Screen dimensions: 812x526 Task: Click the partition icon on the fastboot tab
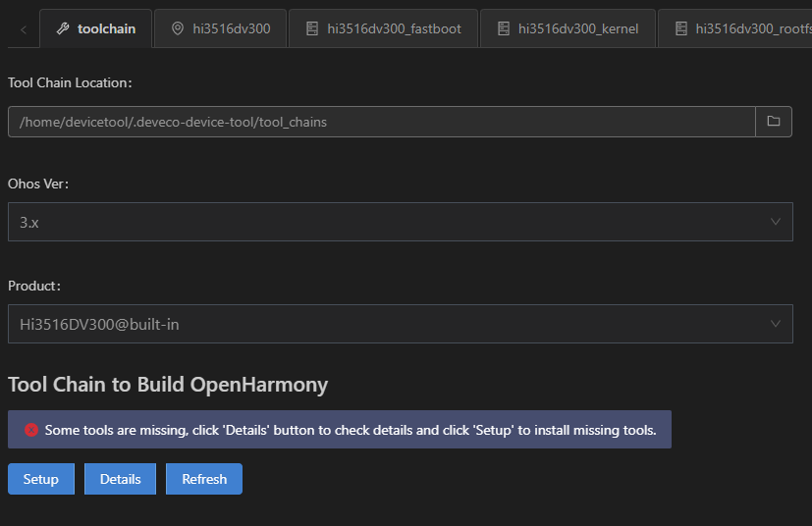click(312, 28)
